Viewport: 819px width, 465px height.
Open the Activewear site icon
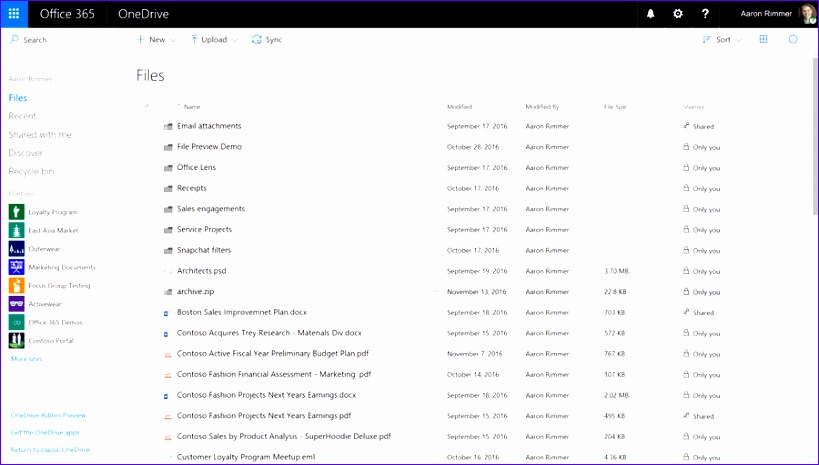click(17, 304)
